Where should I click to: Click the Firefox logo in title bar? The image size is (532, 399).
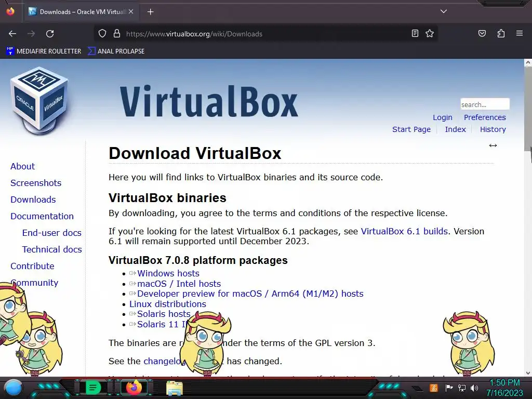tap(10, 11)
